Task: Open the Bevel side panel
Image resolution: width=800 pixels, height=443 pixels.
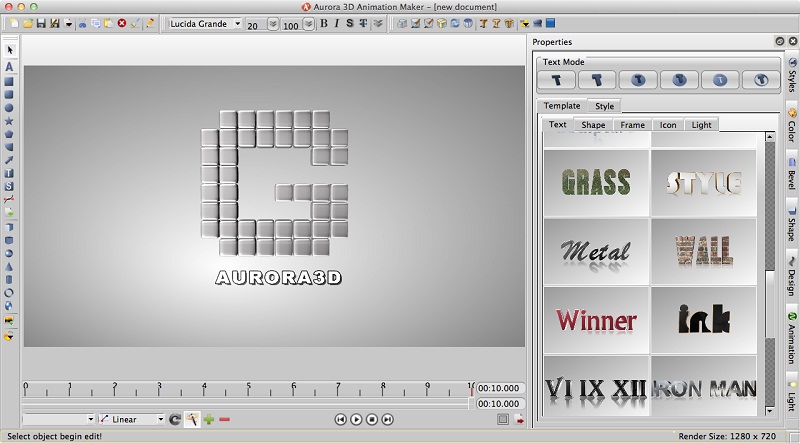Action: [792, 174]
